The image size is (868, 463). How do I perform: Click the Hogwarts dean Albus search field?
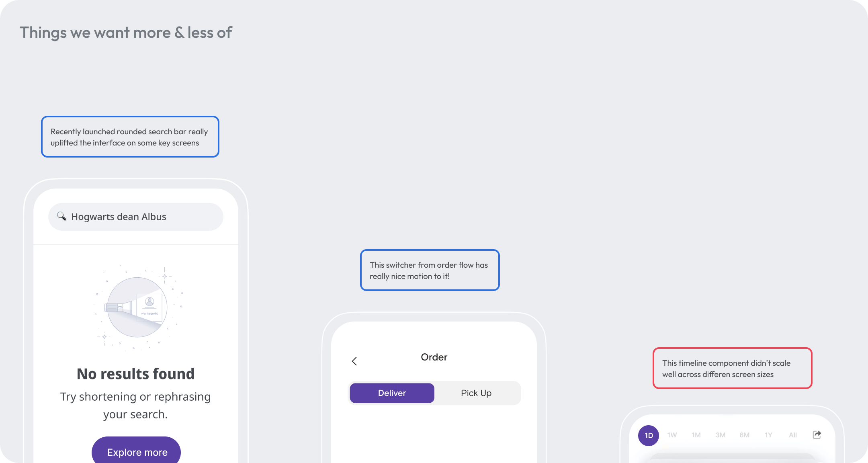[137, 217]
